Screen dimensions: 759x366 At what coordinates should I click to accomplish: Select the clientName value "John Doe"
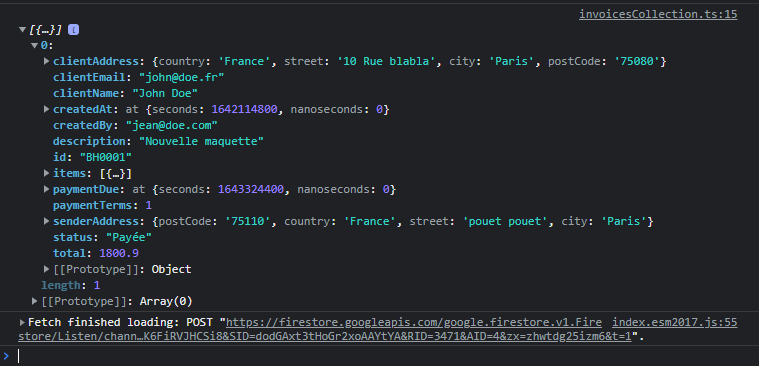(x=165, y=93)
